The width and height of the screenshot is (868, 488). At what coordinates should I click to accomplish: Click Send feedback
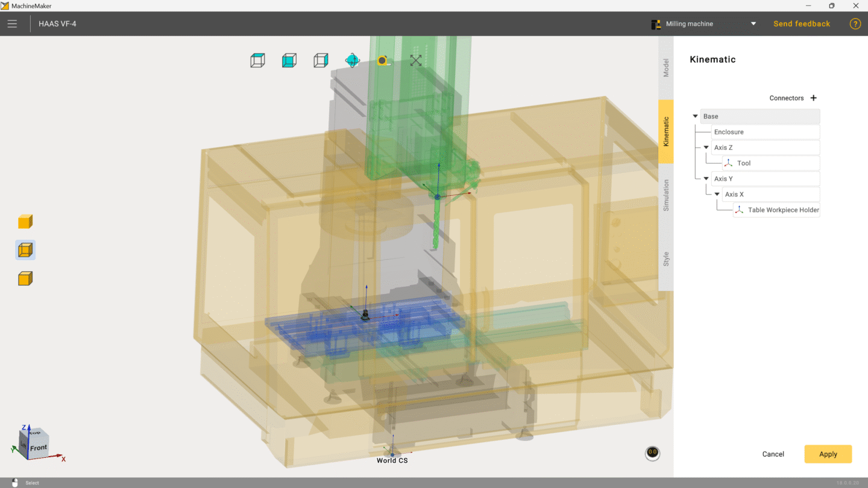802,23
